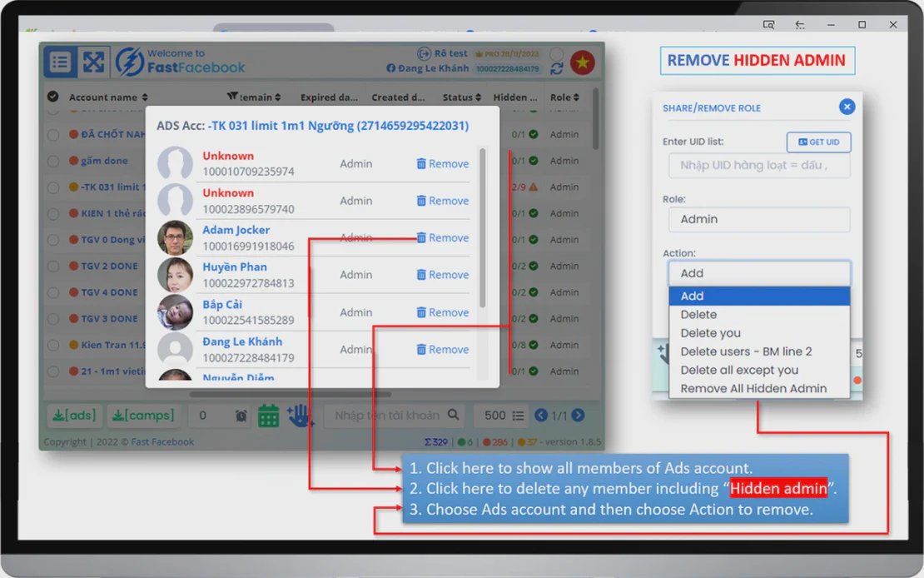
Task: Select the radio button for gấm done row
Action: (53, 161)
